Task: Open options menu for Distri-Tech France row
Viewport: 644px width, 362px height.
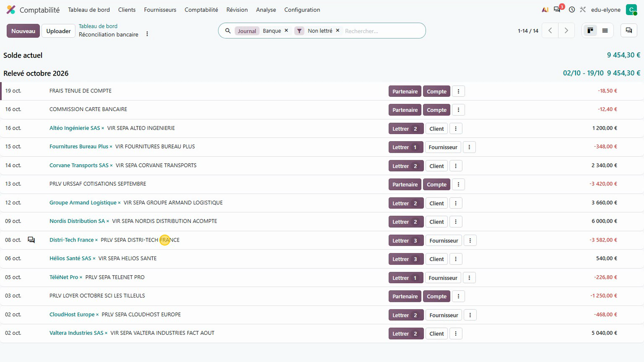Action: [470, 241]
